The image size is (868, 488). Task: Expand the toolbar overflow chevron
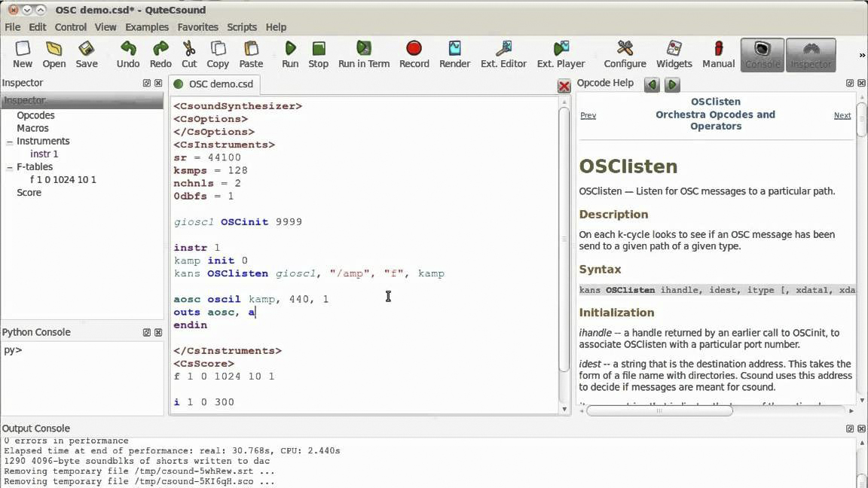click(862, 55)
